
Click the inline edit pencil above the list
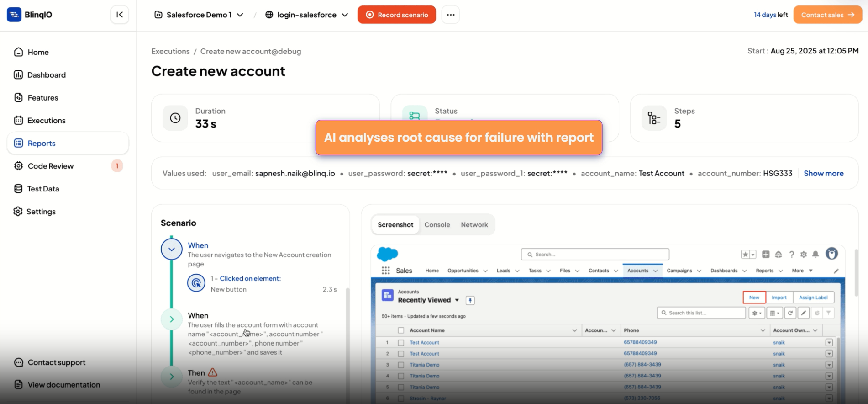804,313
